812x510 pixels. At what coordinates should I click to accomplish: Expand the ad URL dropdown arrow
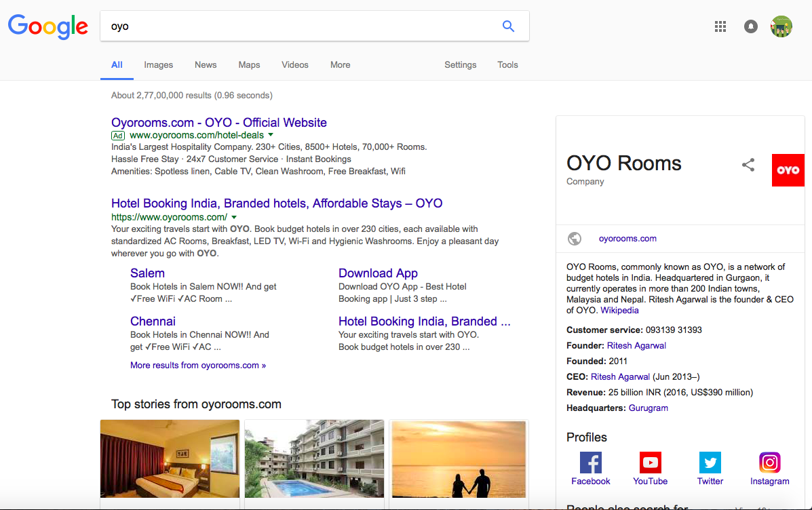[x=271, y=135]
